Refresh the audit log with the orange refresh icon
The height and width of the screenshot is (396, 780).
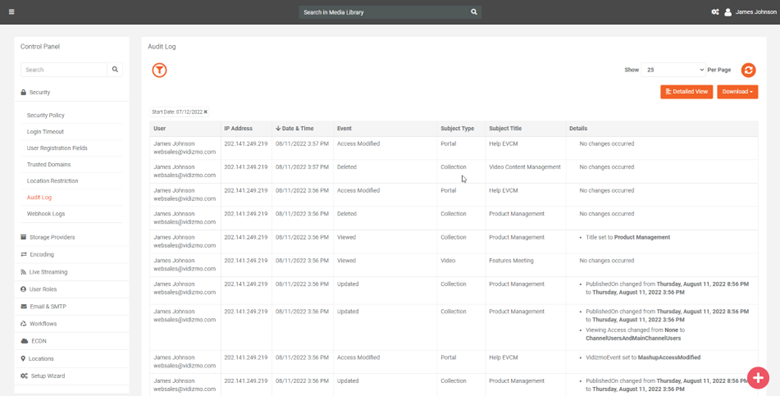pos(748,70)
